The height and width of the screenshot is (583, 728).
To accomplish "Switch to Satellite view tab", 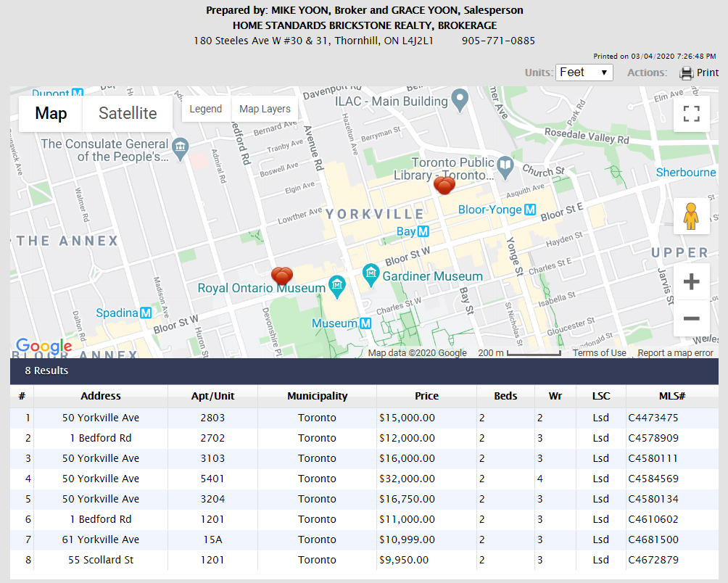I will pos(128,113).
